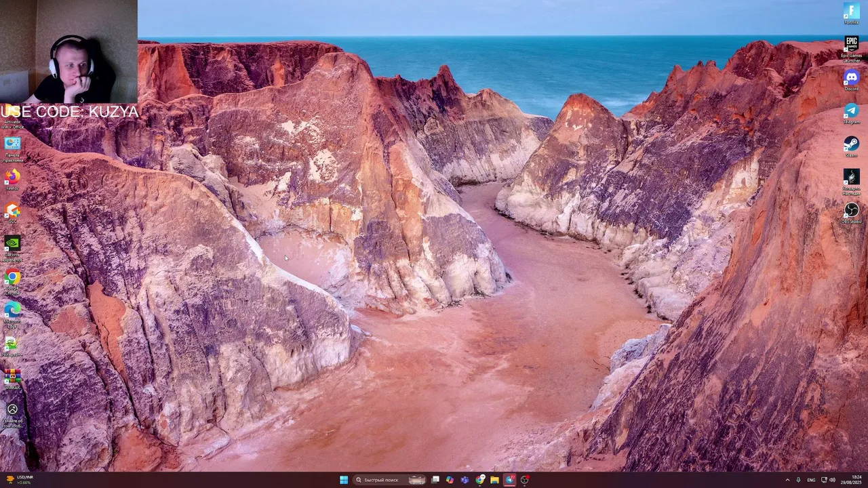Image resolution: width=868 pixels, height=488 pixels.
Task: Open Task View in the taskbar
Action: (x=435, y=480)
